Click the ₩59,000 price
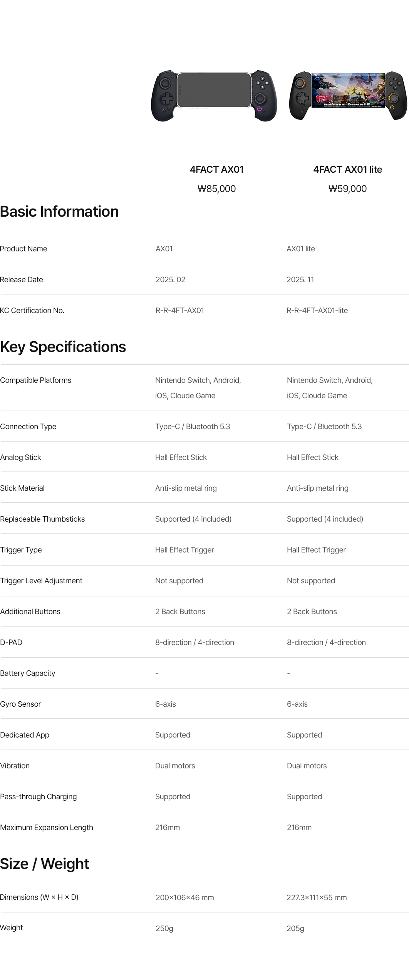The height and width of the screenshot is (980, 409). (x=347, y=189)
